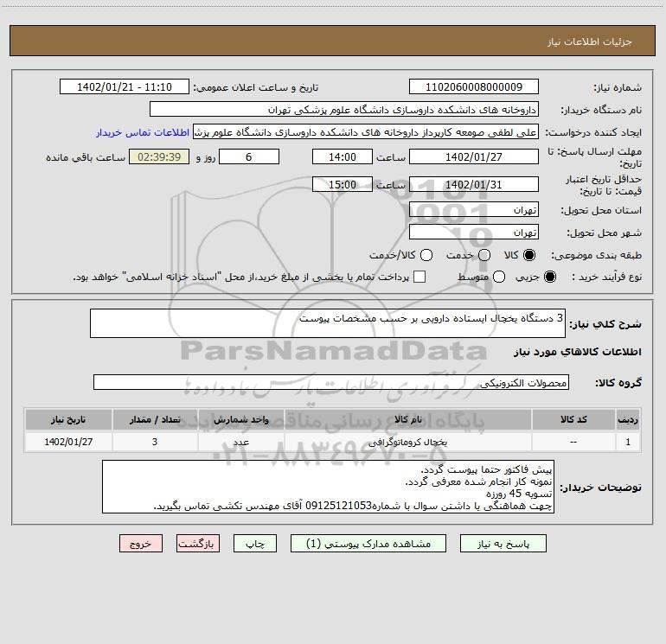
Task: Click the general description text box
Action: 328,323
